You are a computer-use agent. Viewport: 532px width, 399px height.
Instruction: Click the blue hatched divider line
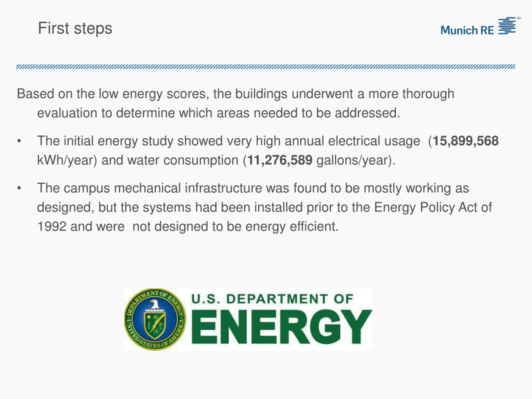[266, 67]
